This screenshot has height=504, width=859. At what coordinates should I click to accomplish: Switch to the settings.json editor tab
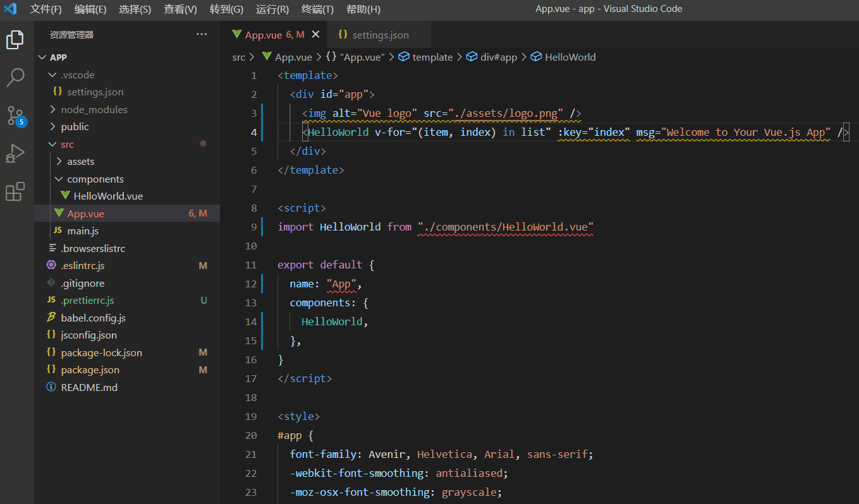pyautogui.click(x=379, y=35)
